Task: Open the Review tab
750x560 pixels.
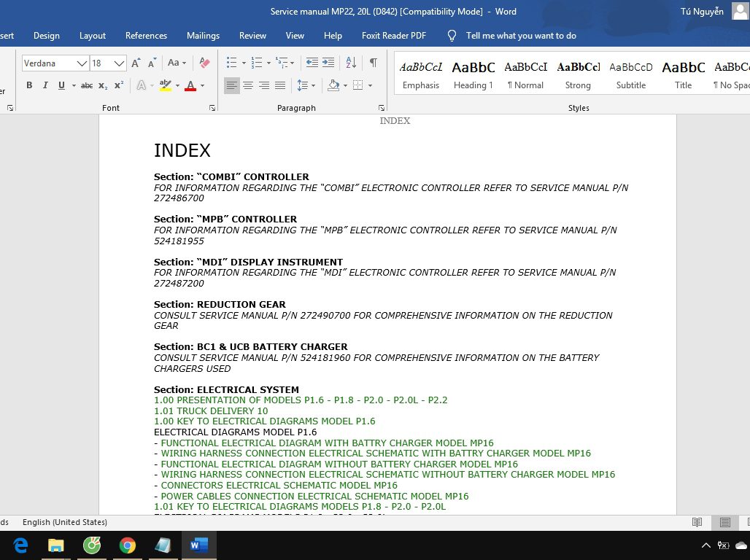Action: point(252,36)
